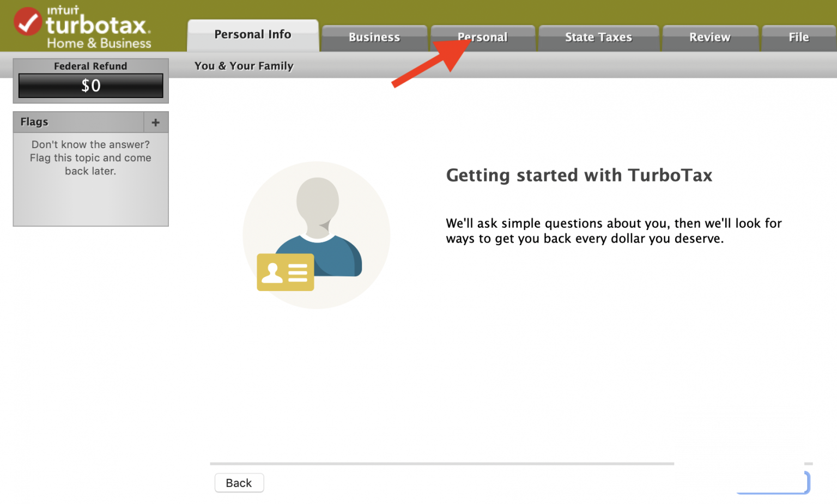Click the $0 federal refund amount

(x=90, y=86)
